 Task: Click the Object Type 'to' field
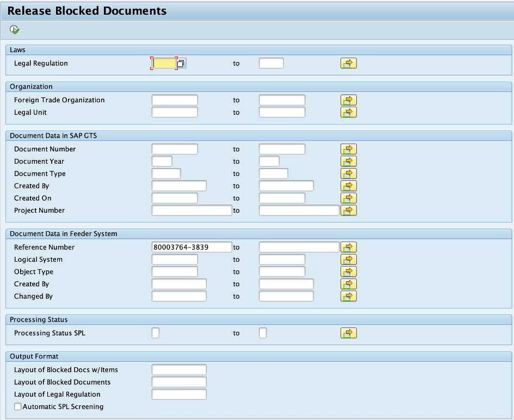pos(282,272)
